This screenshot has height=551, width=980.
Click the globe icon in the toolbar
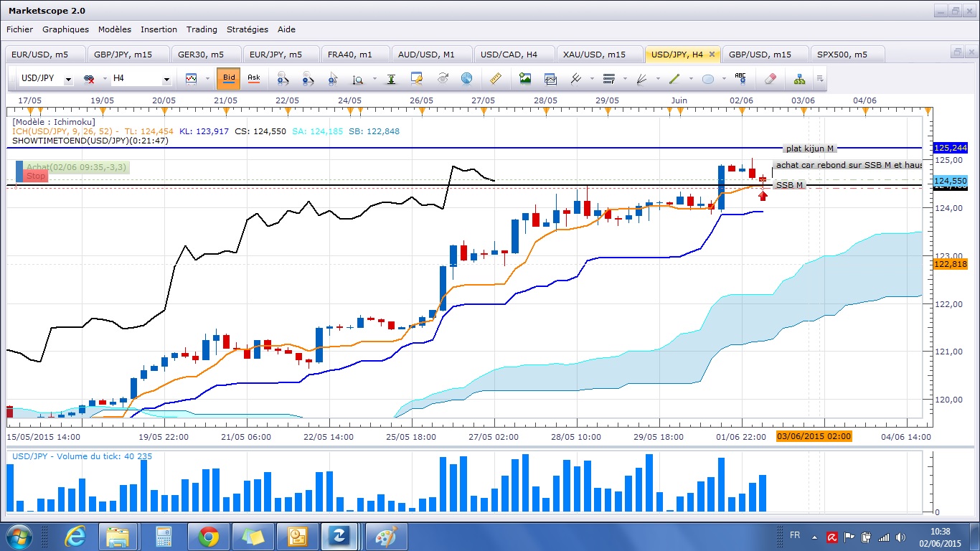click(x=466, y=78)
